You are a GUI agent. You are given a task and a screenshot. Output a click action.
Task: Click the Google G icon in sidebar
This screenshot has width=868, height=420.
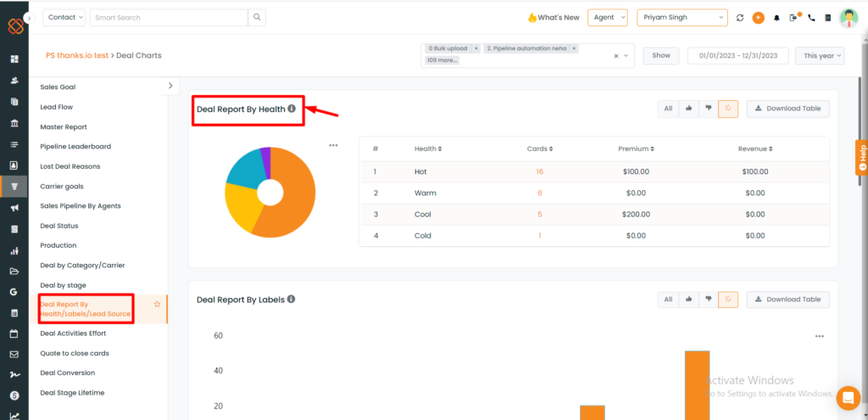coord(14,292)
